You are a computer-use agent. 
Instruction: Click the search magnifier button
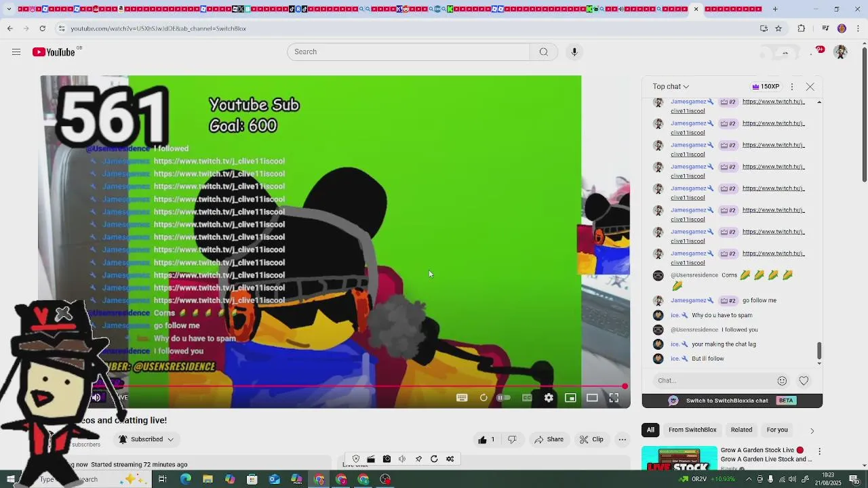(544, 52)
